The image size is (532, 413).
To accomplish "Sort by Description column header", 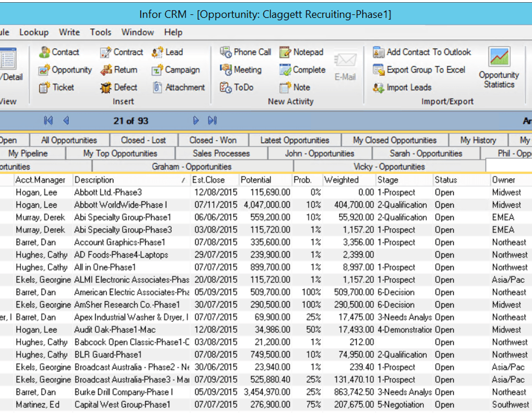I will (131, 180).
